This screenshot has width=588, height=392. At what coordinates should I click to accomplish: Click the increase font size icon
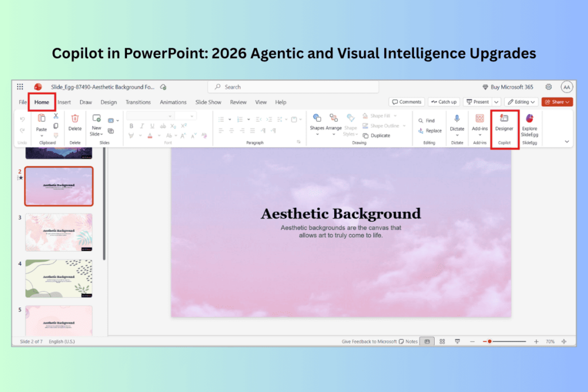tap(183, 135)
